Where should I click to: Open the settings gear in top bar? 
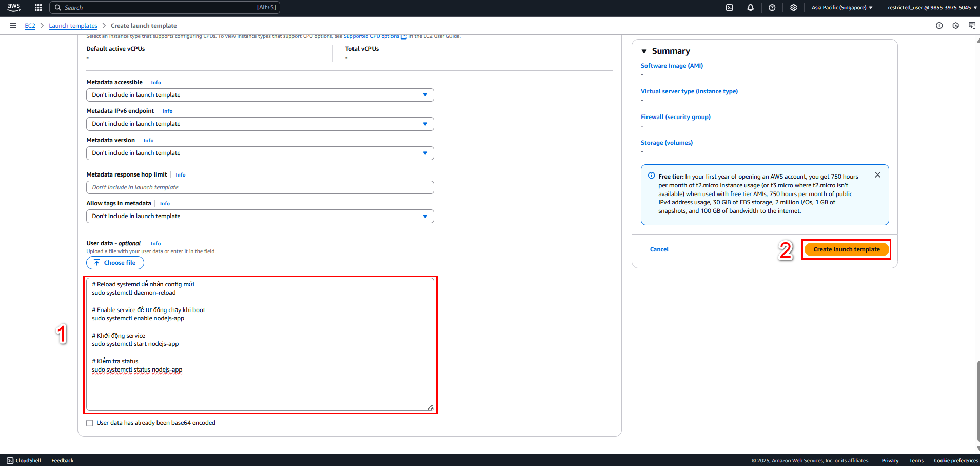[x=794, y=8]
